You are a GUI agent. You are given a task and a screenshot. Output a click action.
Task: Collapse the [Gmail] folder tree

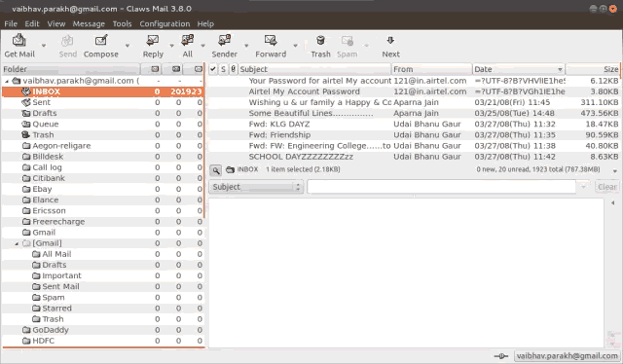tap(17, 243)
